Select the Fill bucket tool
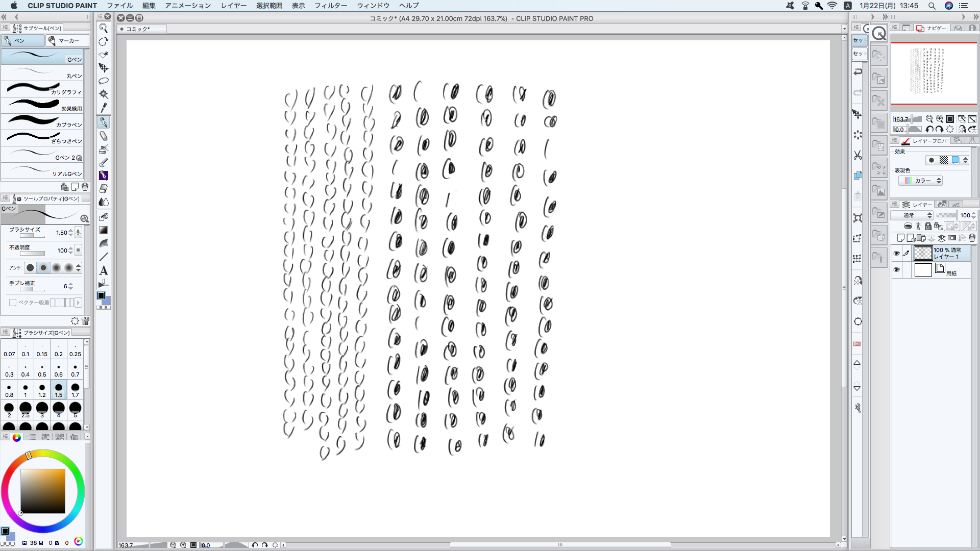The image size is (980, 551). tap(104, 216)
